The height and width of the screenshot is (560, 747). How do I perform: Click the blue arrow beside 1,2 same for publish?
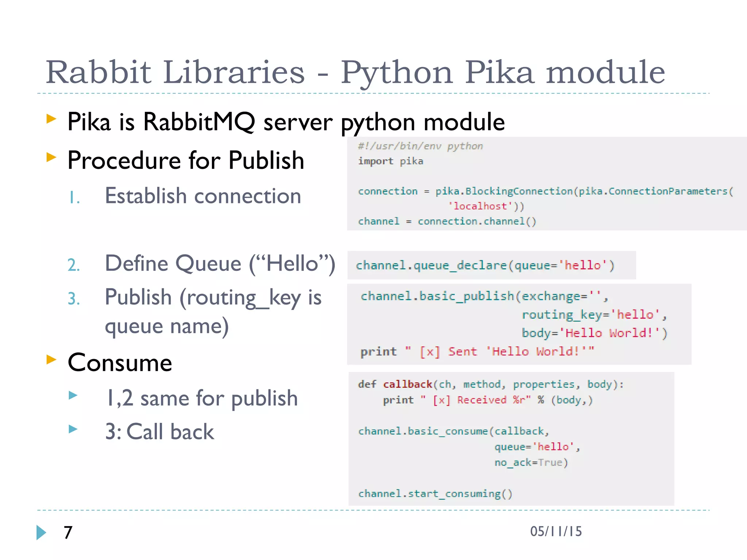[73, 395]
